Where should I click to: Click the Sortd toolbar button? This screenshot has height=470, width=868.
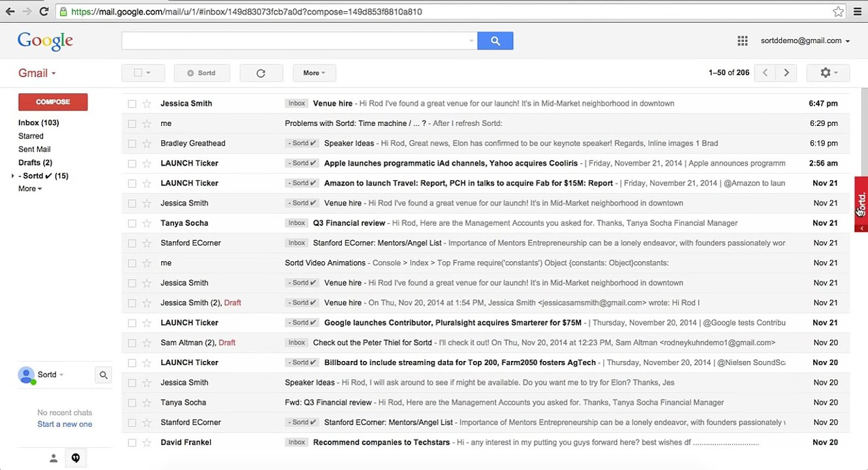click(201, 73)
